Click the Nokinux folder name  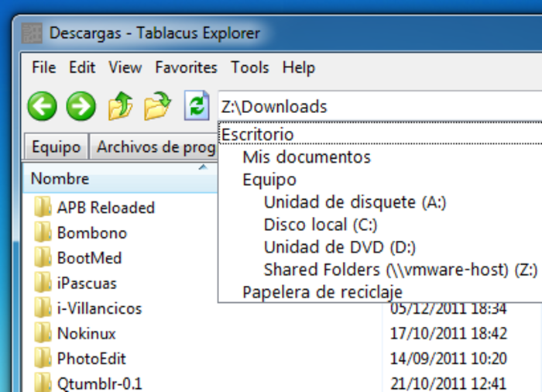click(87, 334)
